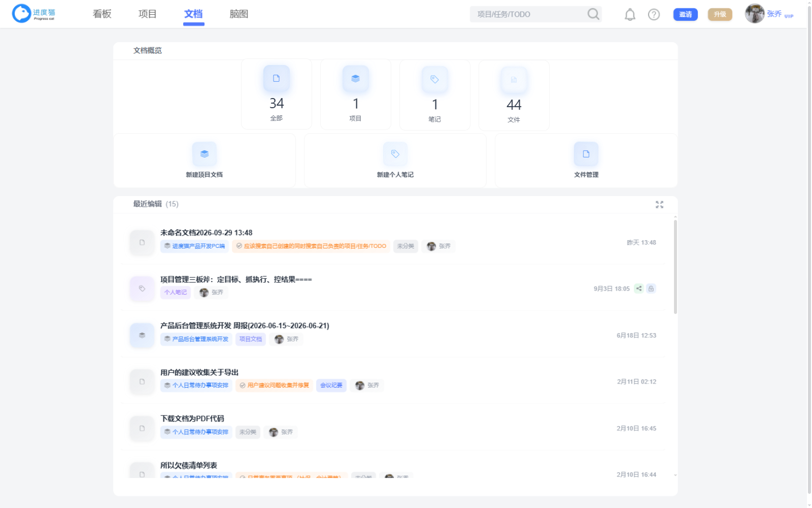The image size is (812, 508).
Task: Select the 44 文件 overview card
Action: pyautogui.click(x=514, y=96)
